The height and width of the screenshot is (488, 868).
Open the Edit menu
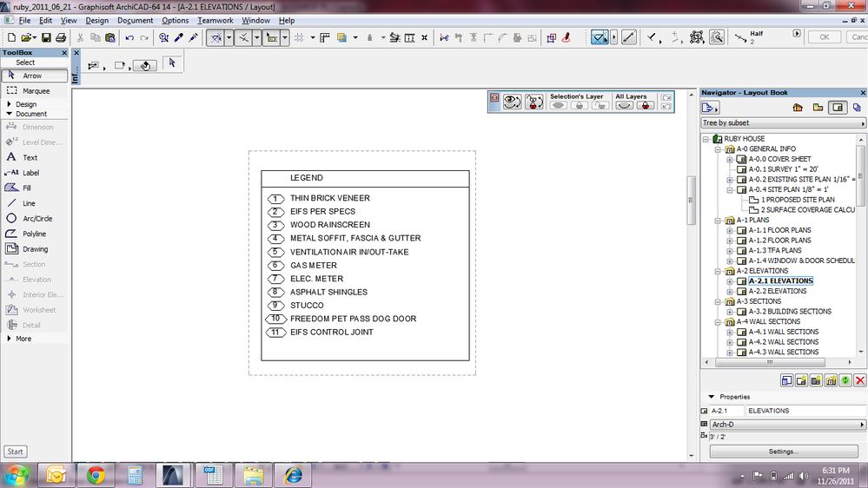coord(45,21)
